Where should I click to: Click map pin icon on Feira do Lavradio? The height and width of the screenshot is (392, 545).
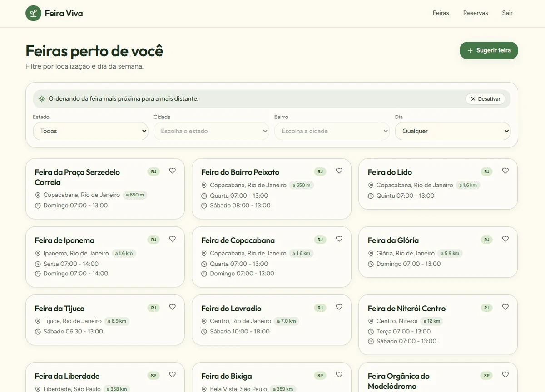click(204, 321)
